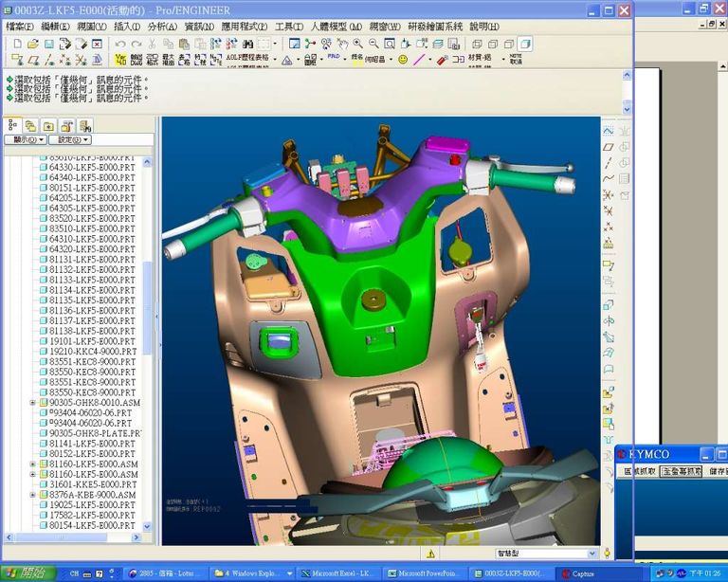
Task: Open the 檔案 menu
Action: point(18,27)
